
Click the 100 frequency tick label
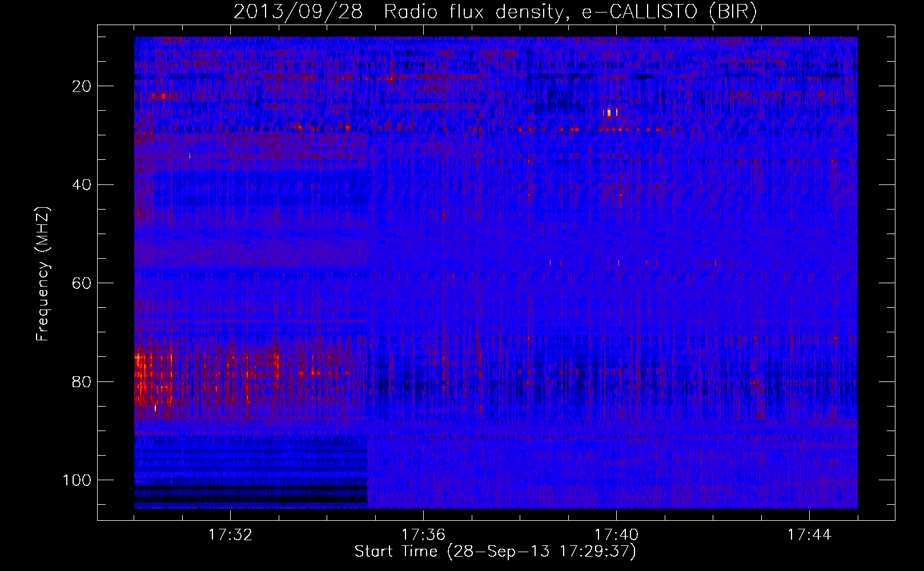coord(77,480)
